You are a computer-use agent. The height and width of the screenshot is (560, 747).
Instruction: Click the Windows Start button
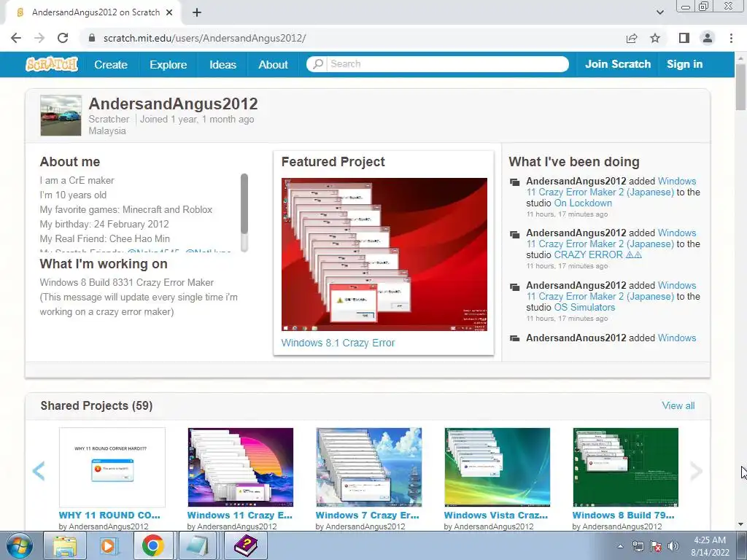click(20, 545)
